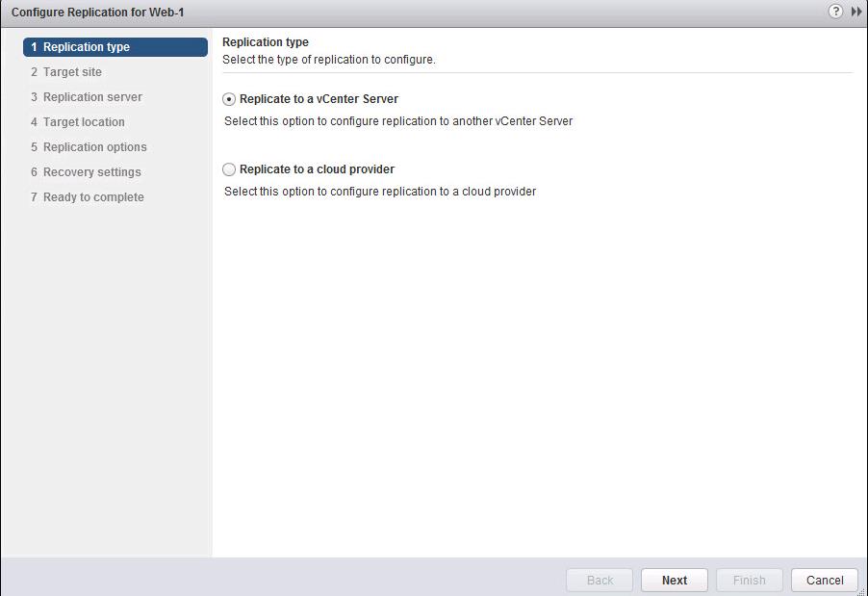This screenshot has height=596, width=868.
Task: Click the 'Configure Replication for Web-1' title
Action: pyautogui.click(x=97, y=13)
